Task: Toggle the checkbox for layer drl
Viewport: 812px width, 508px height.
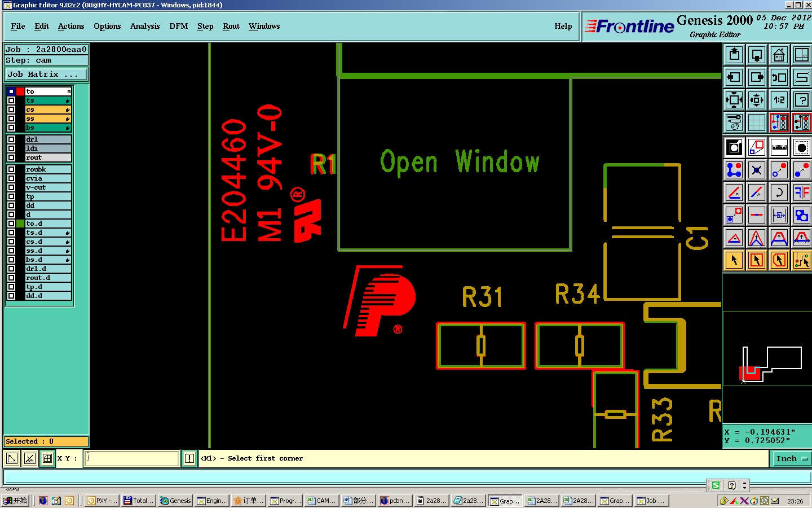Action: 11,139
